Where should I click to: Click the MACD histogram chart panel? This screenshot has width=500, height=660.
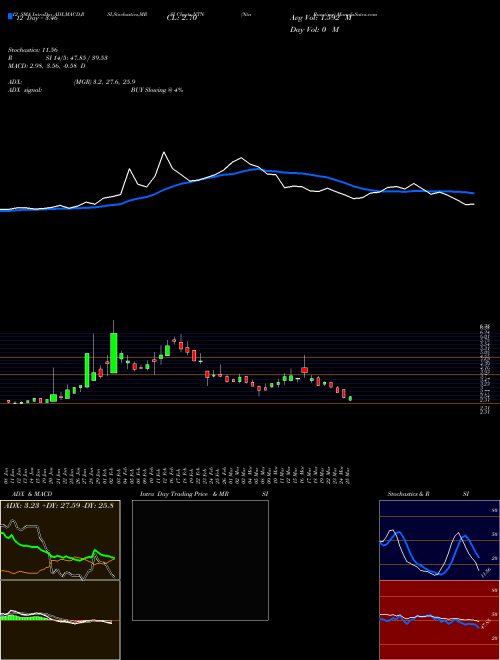(x=60, y=620)
